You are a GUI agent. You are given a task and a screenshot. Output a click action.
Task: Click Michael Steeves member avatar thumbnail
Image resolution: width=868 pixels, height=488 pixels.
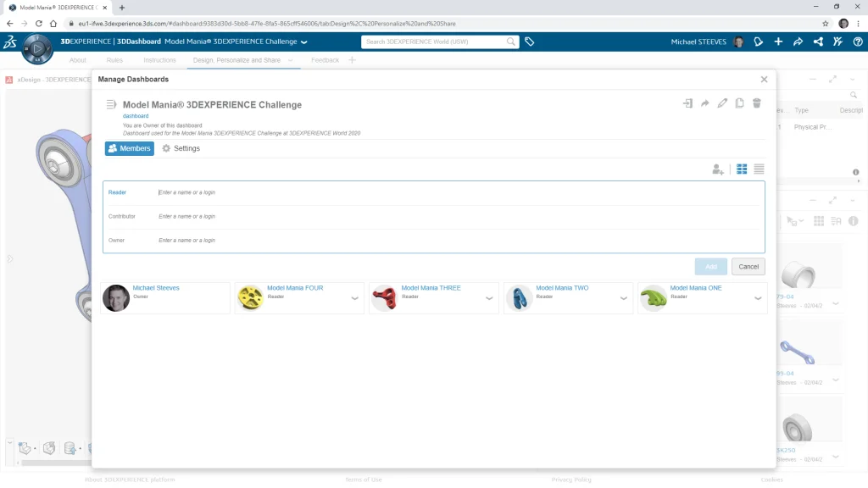(116, 298)
